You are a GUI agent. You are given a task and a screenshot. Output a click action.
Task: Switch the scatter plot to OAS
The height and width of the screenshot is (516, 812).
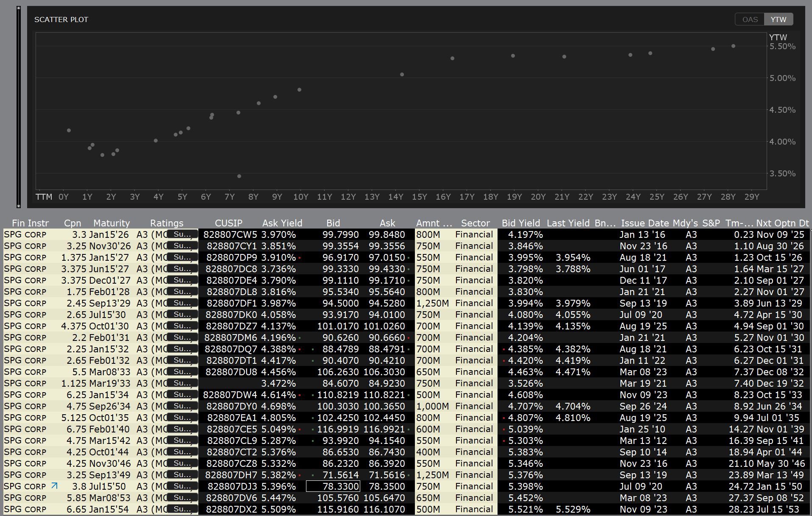click(x=750, y=20)
